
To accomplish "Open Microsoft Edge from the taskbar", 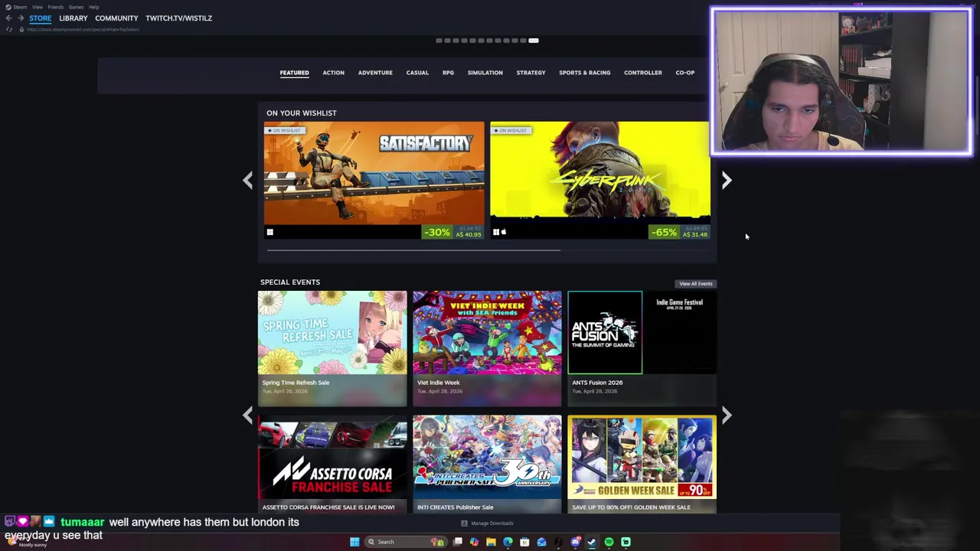I will click(508, 542).
